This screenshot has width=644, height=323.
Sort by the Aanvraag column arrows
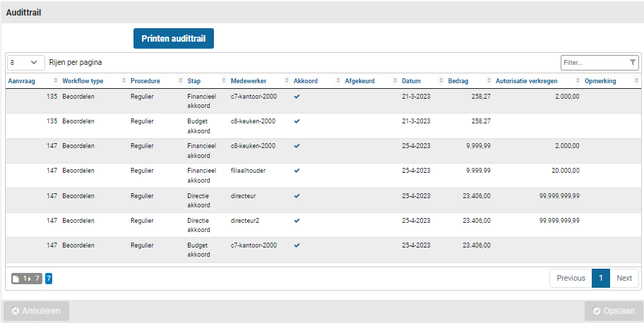pos(56,81)
